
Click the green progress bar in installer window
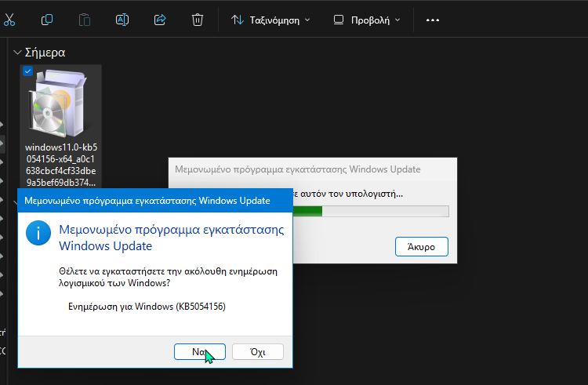[371, 211]
